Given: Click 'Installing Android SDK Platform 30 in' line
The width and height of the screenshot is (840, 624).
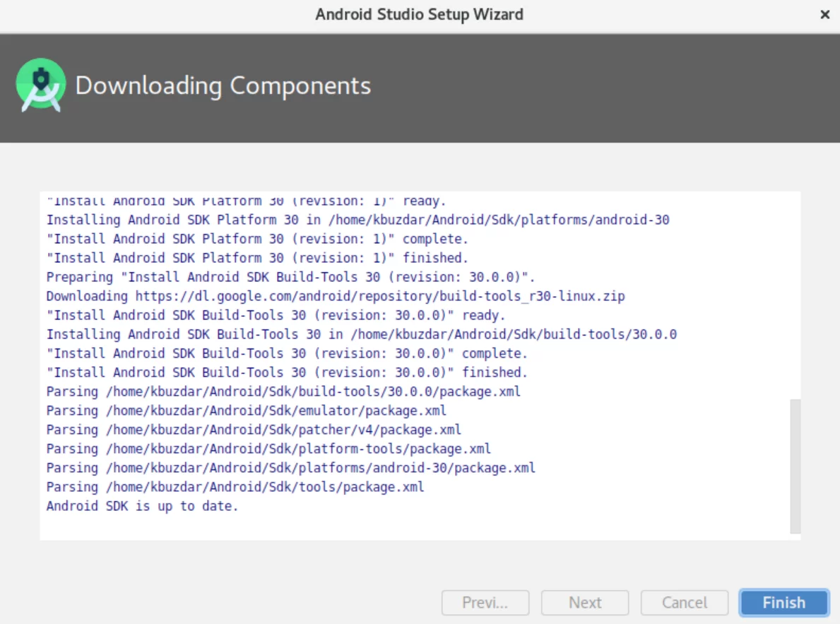Looking at the screenshot, I should (x=357, y=220).
